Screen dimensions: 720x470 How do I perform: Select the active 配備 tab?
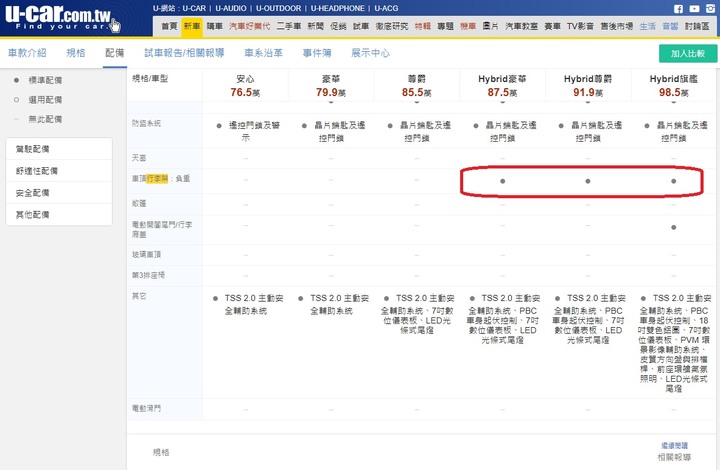click(x=115, y=53)
